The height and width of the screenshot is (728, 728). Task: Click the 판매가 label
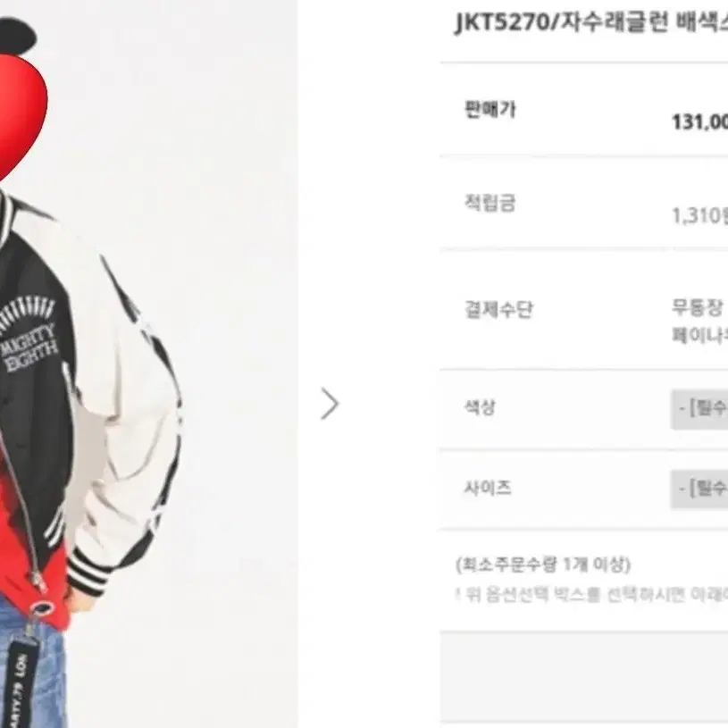pos(490,110)
